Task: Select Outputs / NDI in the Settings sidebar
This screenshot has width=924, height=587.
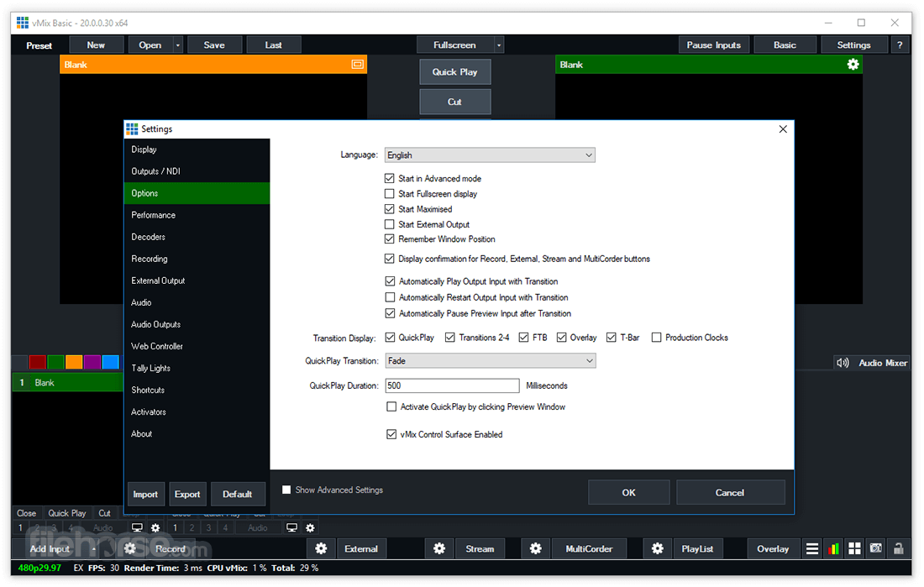Action: tap(197, 171)
